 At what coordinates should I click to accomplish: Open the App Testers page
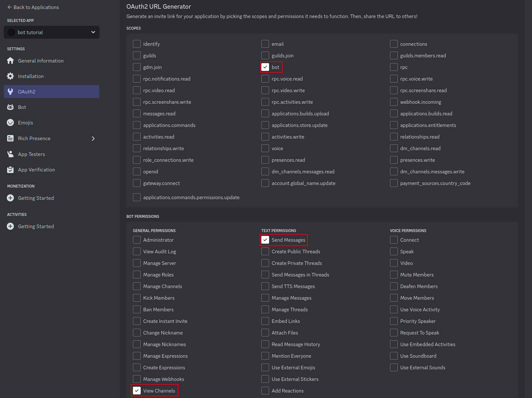[x=52, y=154]
